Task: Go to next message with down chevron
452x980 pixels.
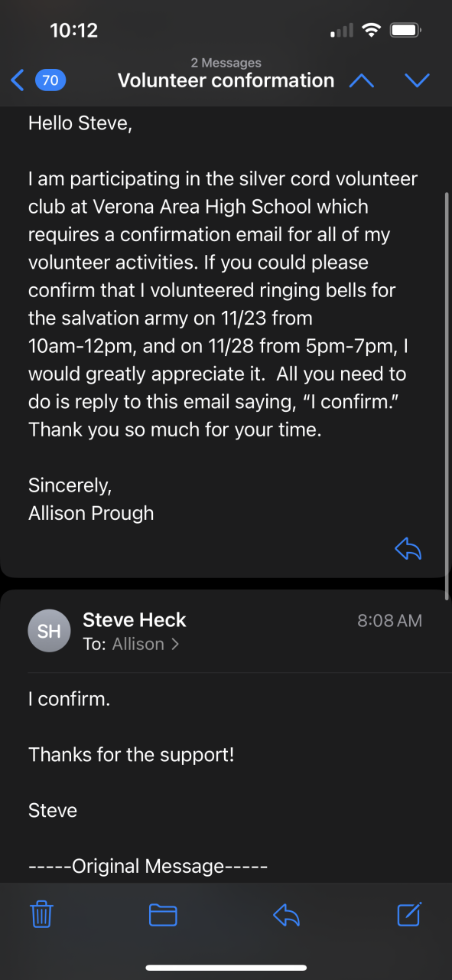Action: pyautogui.click(x=417, y=80)
